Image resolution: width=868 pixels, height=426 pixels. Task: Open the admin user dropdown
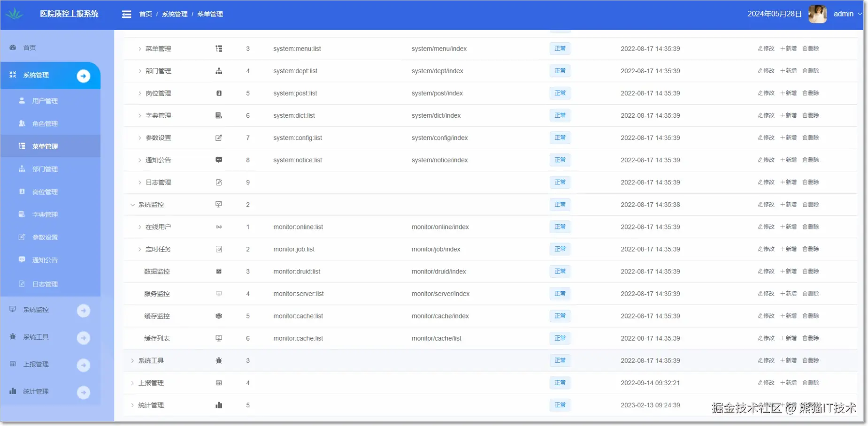(848, 14)
